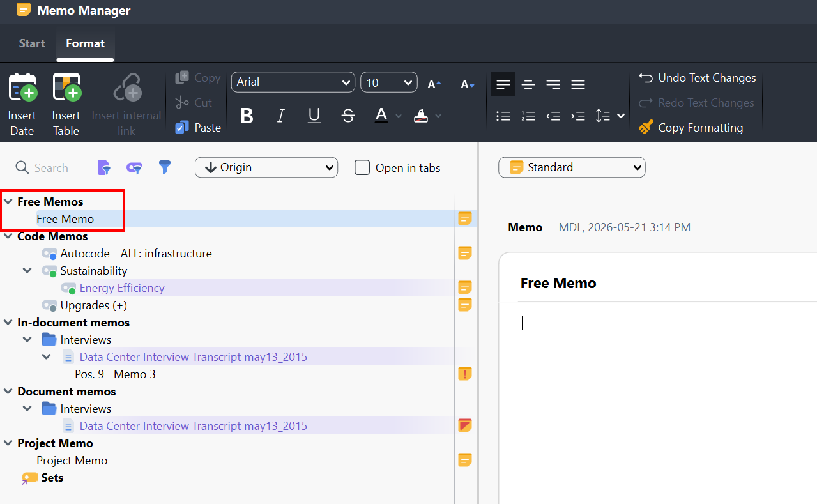Justify the text
The width and height of the screenshot is (817, 504).
pyautogui.click(x=578, y=84)
